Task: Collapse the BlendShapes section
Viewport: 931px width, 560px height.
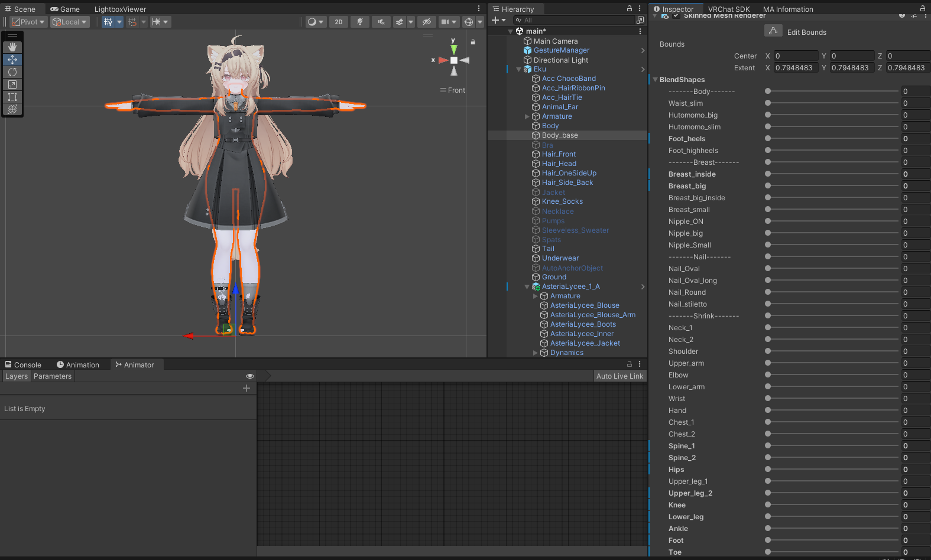Action: pyautogui.click(x=655, y=80)
